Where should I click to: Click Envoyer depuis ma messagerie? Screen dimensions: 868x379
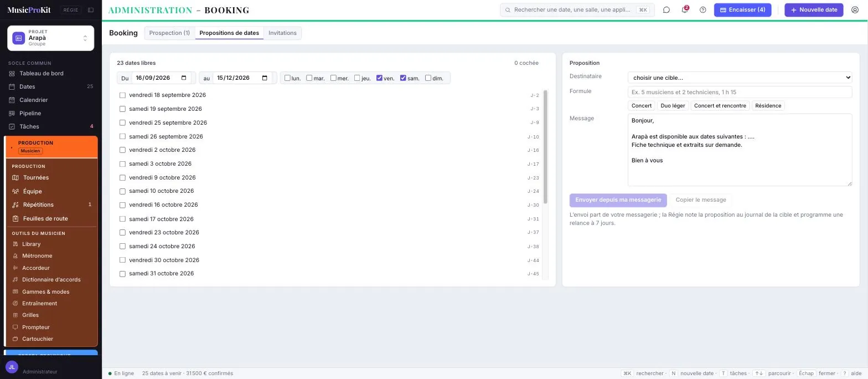[618, 200]
